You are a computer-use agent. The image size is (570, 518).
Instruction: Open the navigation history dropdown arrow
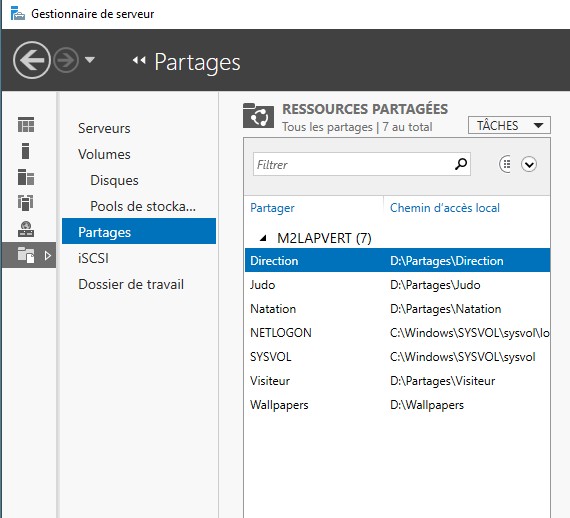coord(90,60)
